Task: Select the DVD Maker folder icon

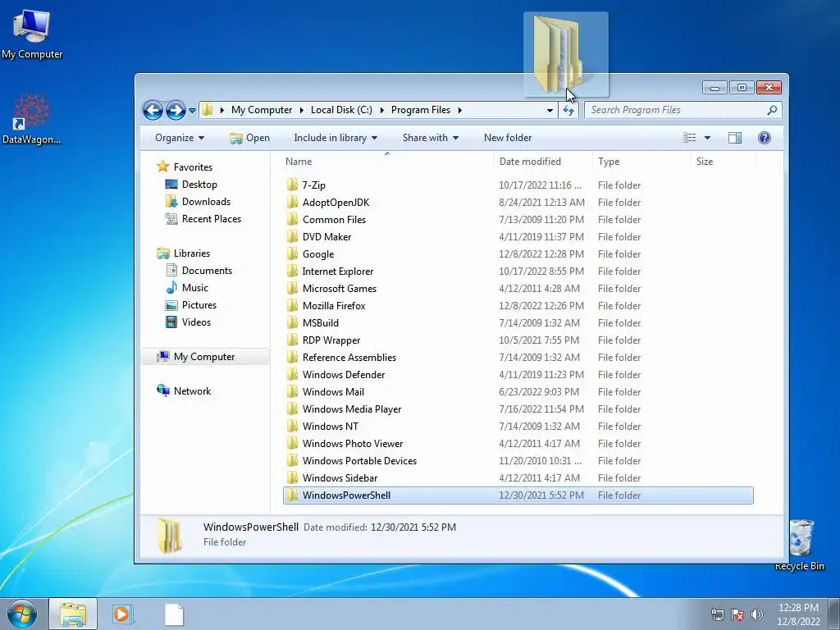Action: coord(293,236)
